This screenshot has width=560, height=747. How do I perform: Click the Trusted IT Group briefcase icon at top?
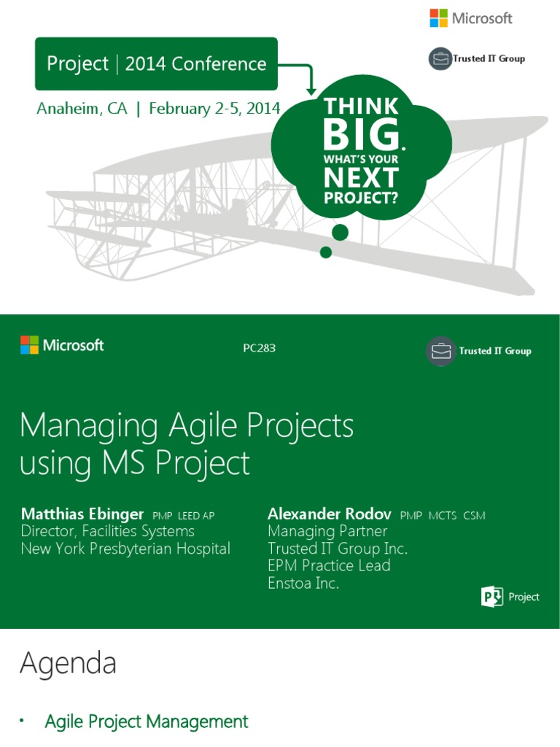pos(440,58)
